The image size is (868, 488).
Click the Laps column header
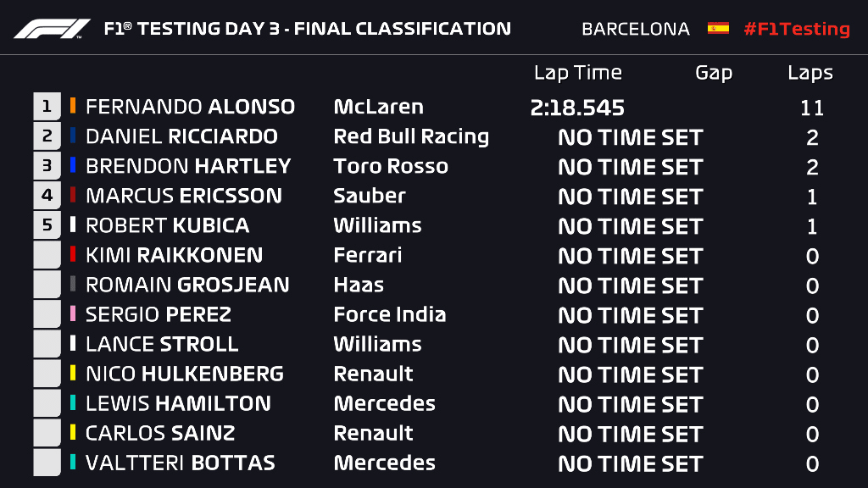(x=810, y=73)
